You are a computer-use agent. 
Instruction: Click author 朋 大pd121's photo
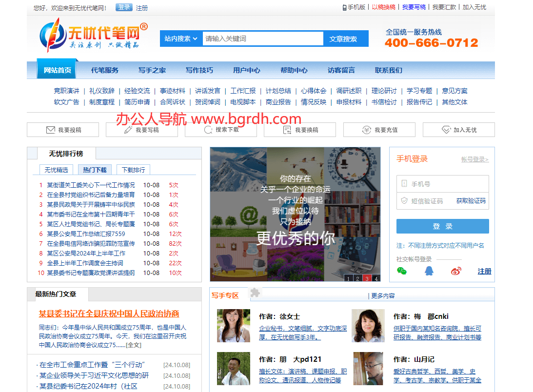coord(234,369)
